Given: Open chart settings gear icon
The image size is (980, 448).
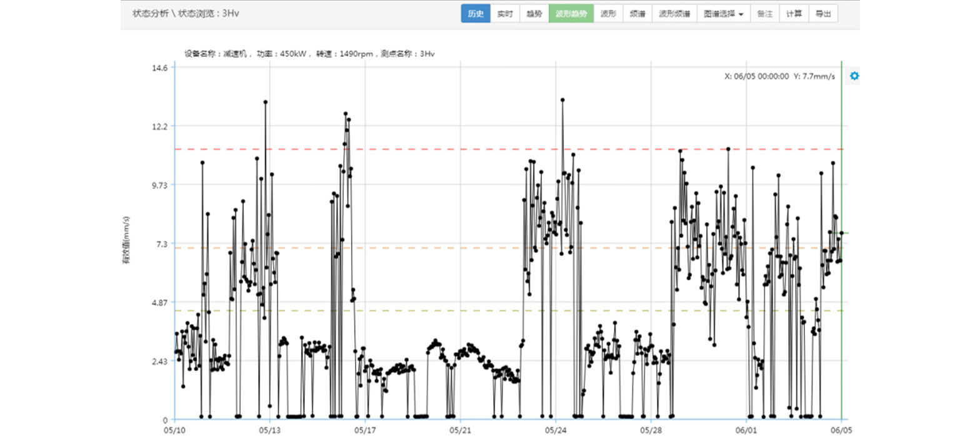Looking at the screenshot, I should [x=854, y=76].
